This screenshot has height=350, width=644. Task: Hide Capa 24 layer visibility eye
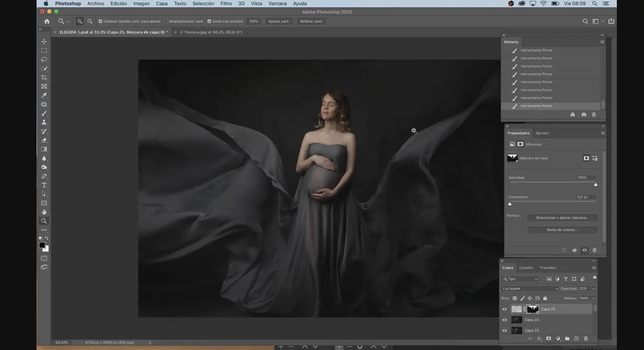tap(504, 320)
